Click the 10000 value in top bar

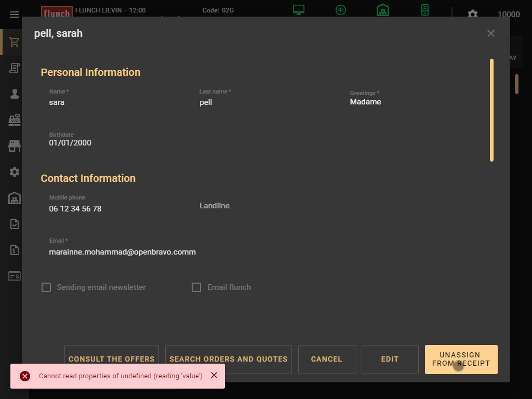(x=509, y=14)
